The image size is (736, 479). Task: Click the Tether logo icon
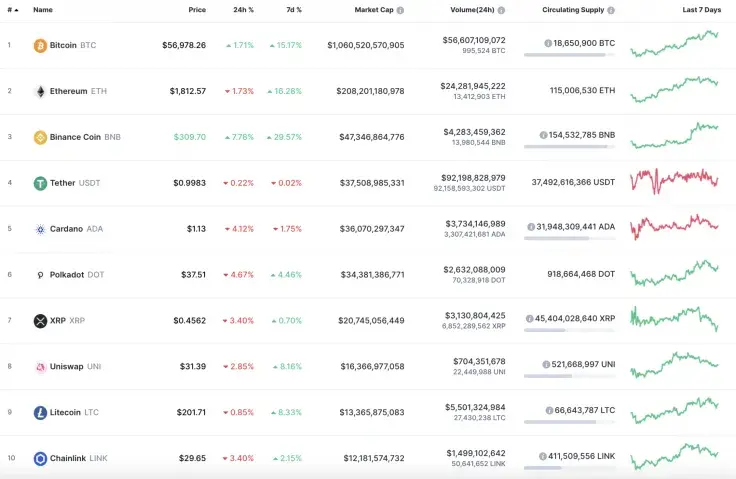40,183
